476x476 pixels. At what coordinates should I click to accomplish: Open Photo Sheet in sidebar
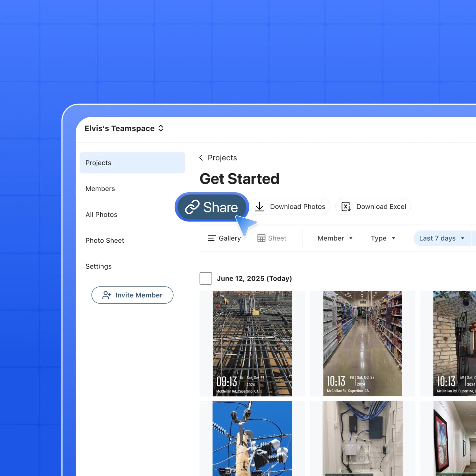point(105,240)
